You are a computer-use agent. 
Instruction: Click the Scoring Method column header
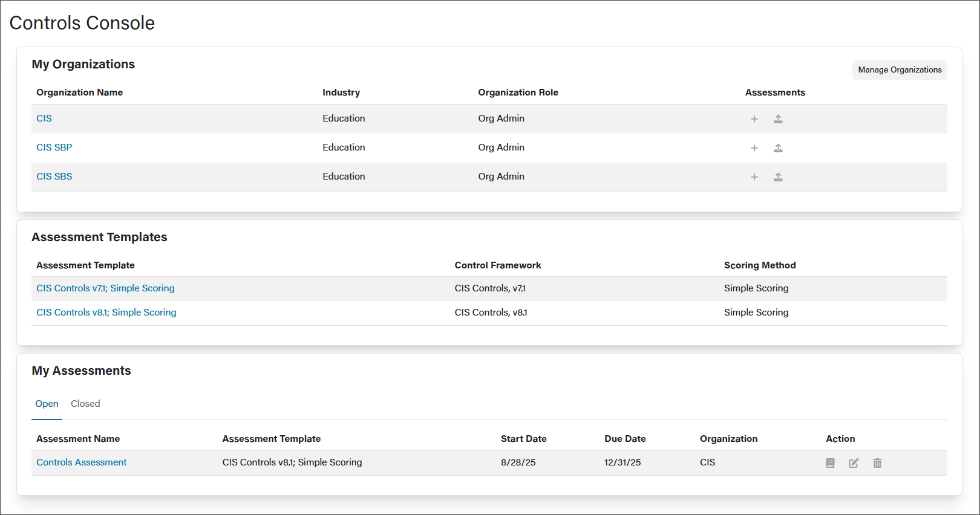point(760,265)
